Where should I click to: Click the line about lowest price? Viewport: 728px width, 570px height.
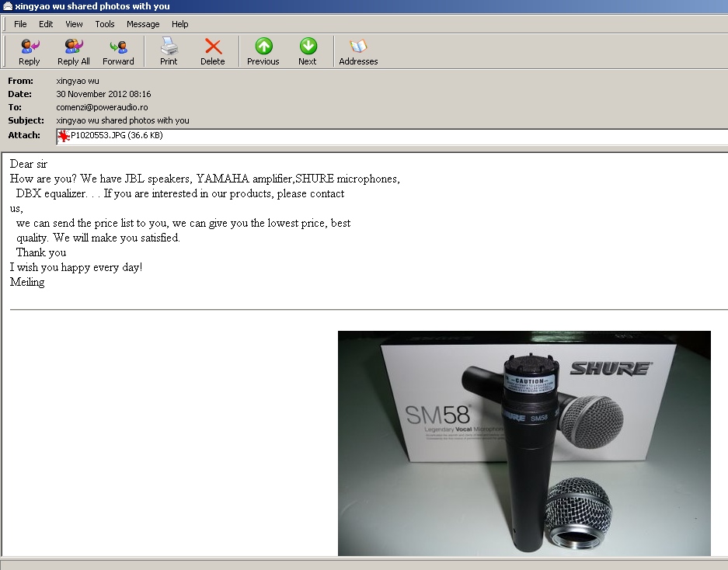pyautogui.click(x=183, y=224)
